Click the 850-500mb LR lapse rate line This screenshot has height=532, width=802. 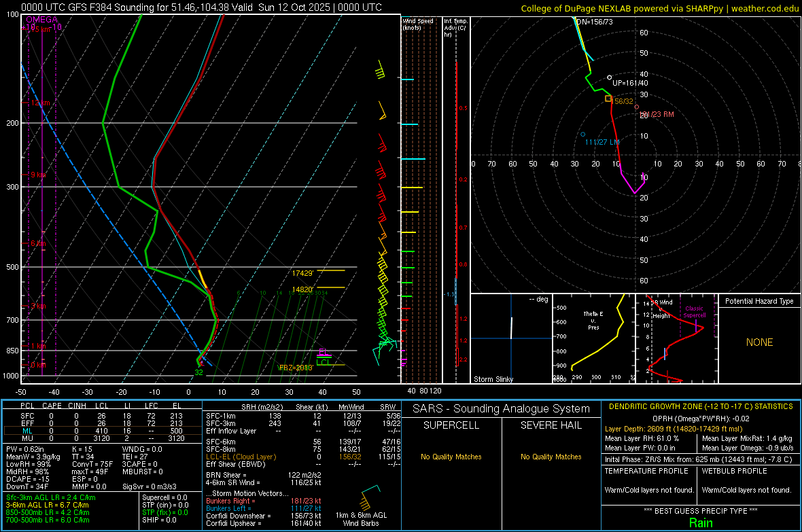click(48, 512)
